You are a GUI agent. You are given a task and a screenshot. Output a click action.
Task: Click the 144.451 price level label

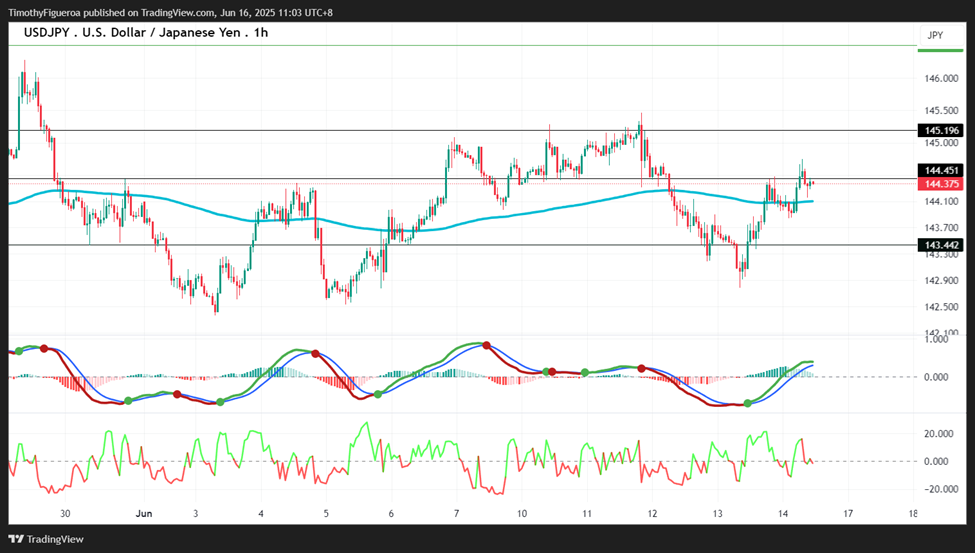click(941, 170)
